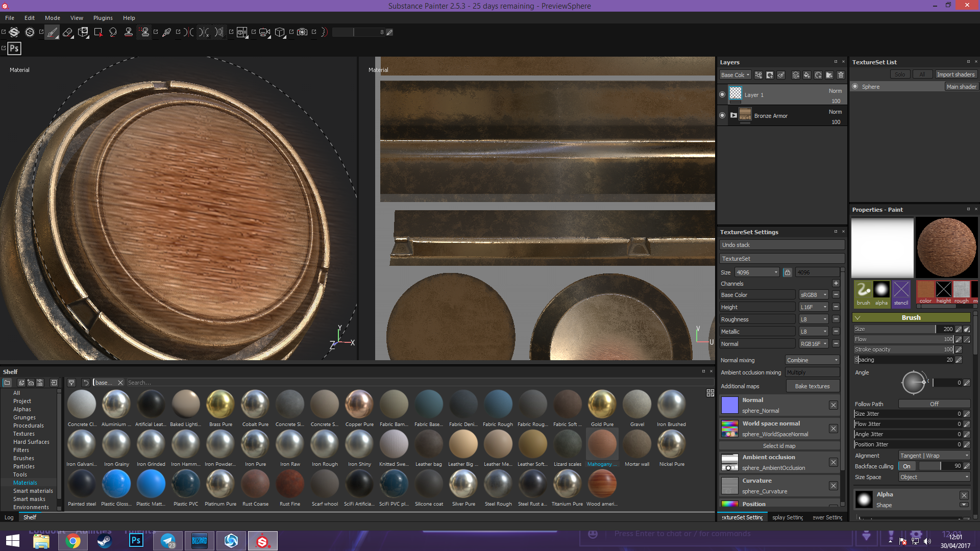Viewport: 980px width, 551px height.
Task: Select the Polygon Fill tool
Action: point(98,32)
